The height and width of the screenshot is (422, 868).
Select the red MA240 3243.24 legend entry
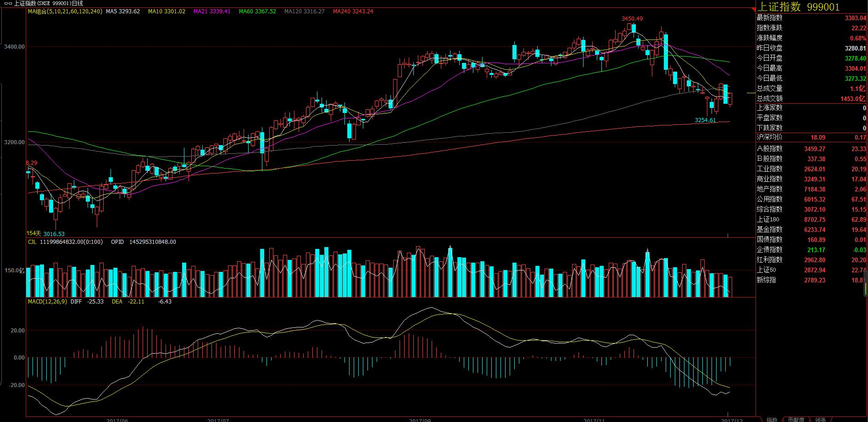[x=353, y=11]
